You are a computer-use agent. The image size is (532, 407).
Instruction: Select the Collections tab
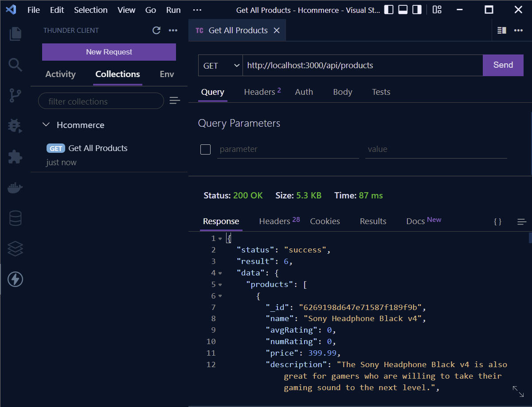(117, 74)
